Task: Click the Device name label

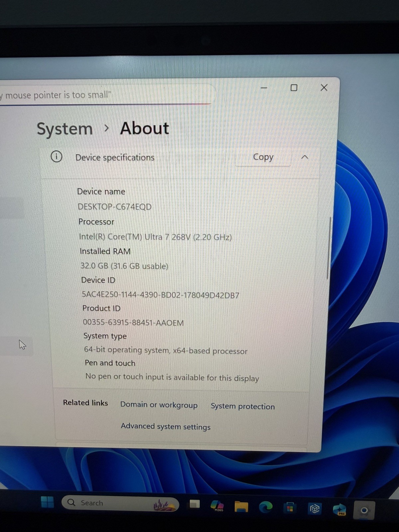Action: [101, 192]
